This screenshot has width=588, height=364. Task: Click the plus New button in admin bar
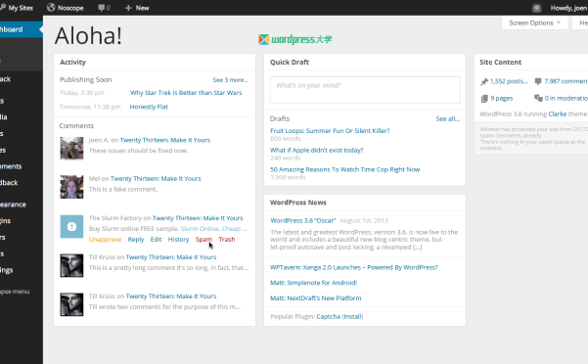click(x=137, y=8)
